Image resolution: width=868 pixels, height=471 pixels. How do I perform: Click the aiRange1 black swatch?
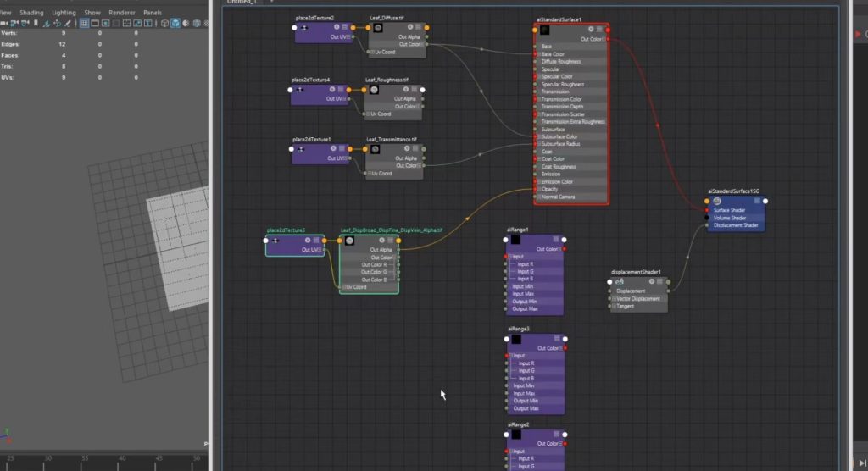pyautogui.click(x=515, y=240)
